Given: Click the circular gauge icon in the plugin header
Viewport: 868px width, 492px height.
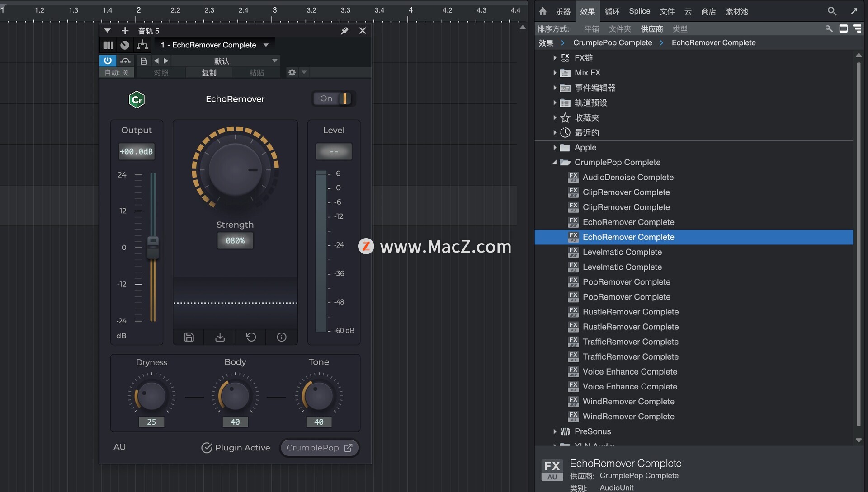Looking at the screenshot, I should click(x=125, y=45).
